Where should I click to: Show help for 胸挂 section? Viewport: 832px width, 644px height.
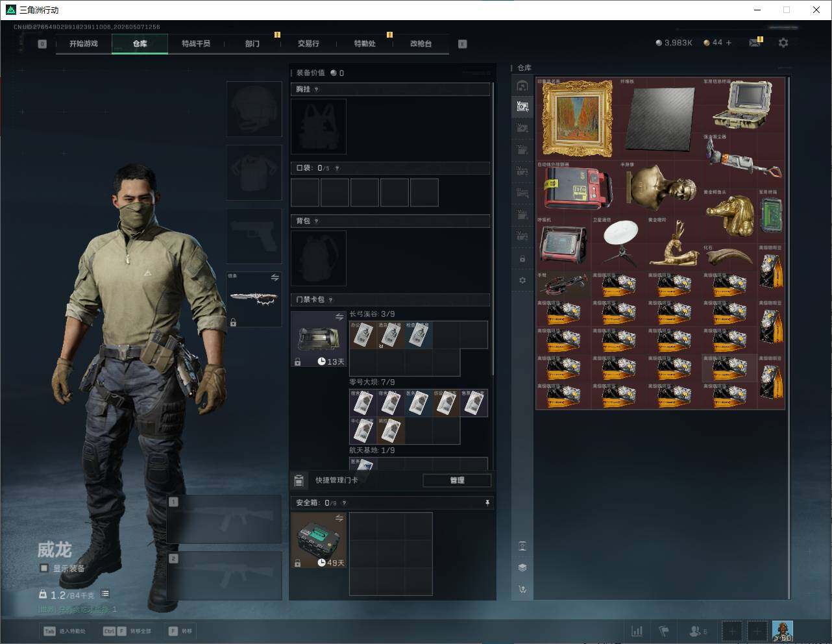click(316, 90)
